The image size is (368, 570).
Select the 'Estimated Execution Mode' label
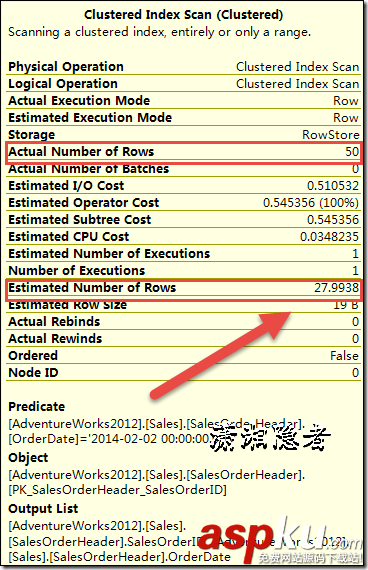[x=90, y=117]
